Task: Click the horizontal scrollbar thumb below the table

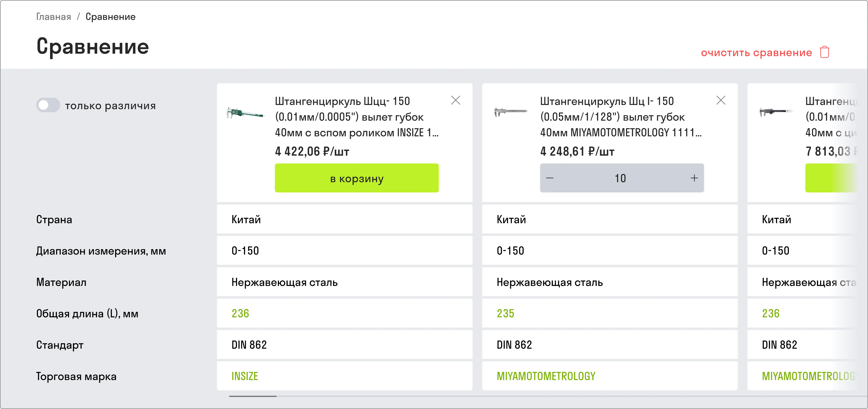Action: (253, 396)
